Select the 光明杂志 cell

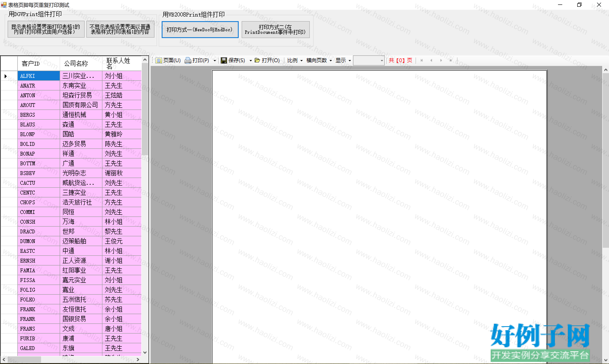pyautogui.click(x=81, y=173)
